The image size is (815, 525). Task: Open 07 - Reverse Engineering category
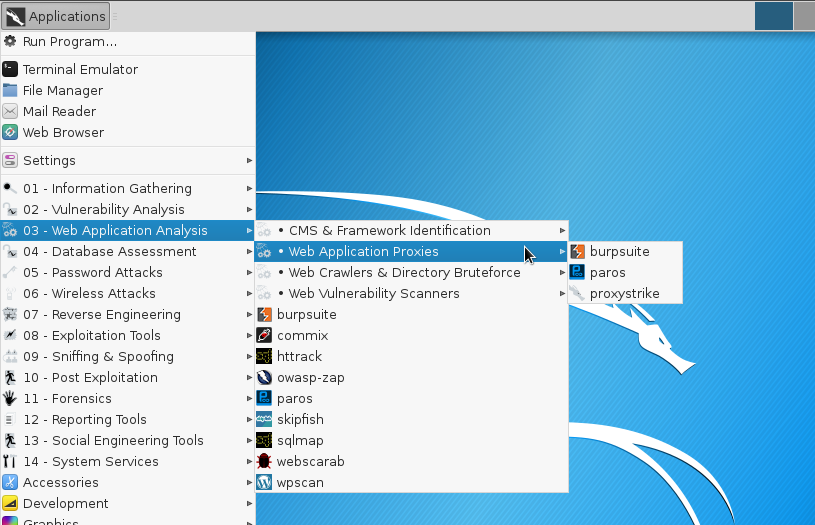(128, 314)
